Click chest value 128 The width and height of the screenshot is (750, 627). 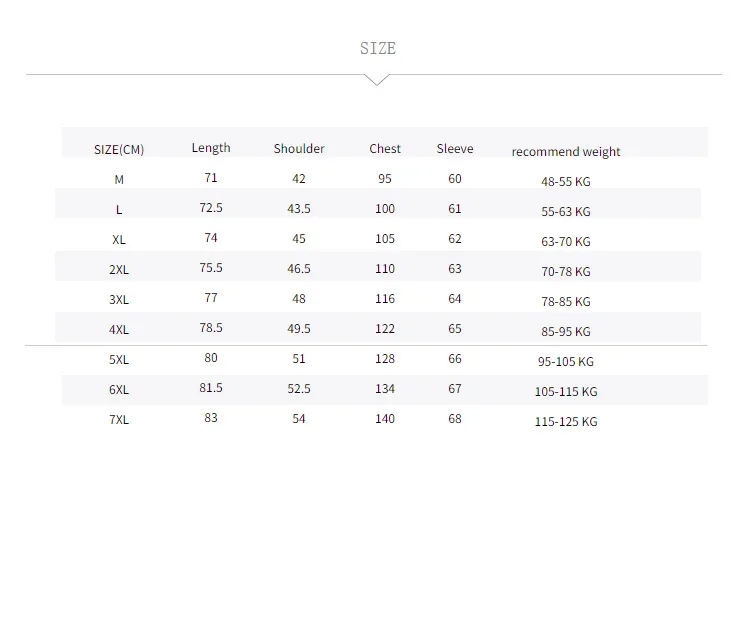tap(385, 359)
